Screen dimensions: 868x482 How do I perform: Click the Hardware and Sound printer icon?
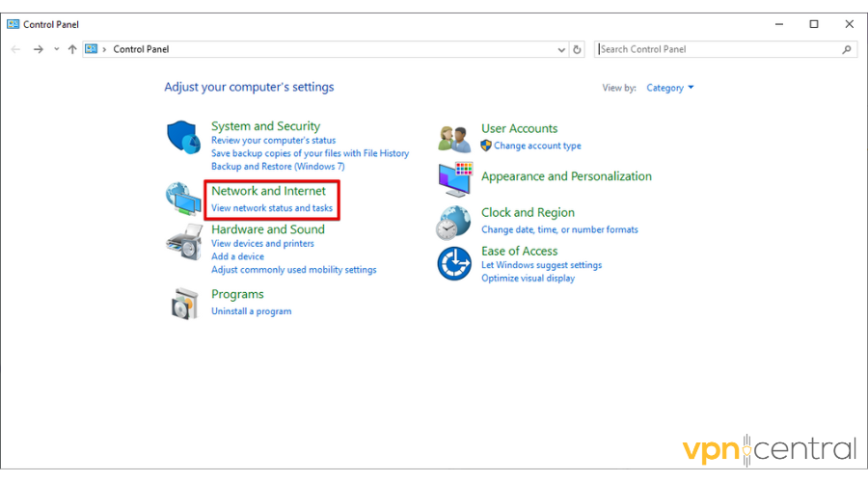click(x=182, y=242)
